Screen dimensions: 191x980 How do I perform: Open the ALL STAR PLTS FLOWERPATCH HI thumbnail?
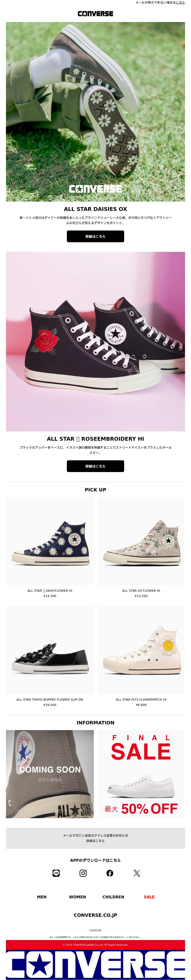pos(141,650)
